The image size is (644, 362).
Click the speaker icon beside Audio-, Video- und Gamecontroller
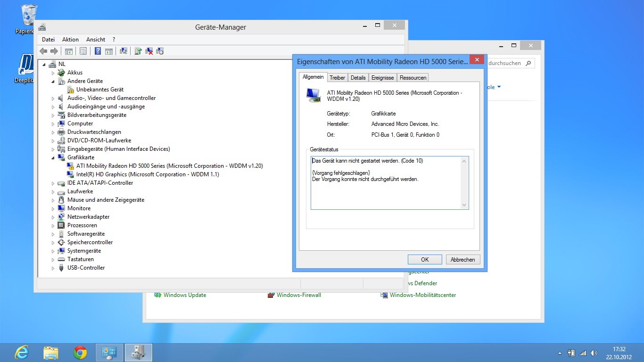click(61, 98)
